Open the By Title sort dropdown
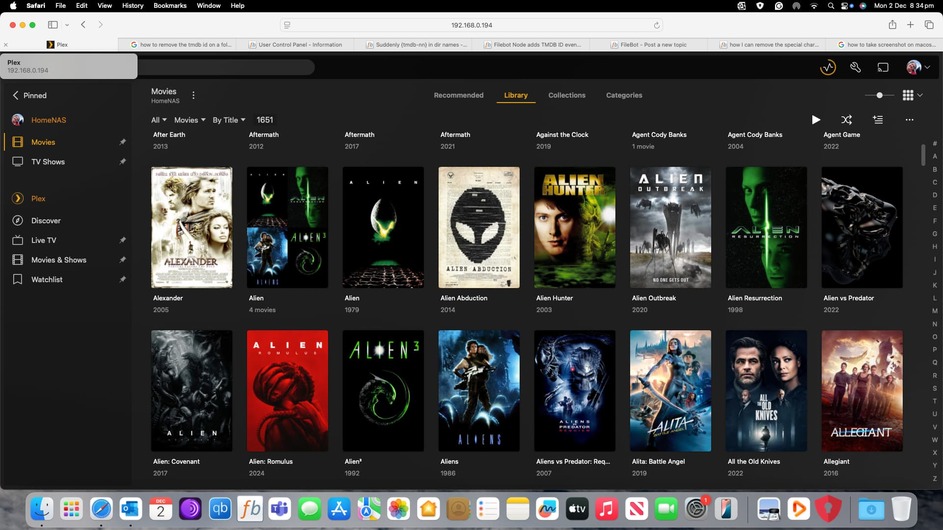This screenshot has width=943, height=530. [x=229, y=120]
